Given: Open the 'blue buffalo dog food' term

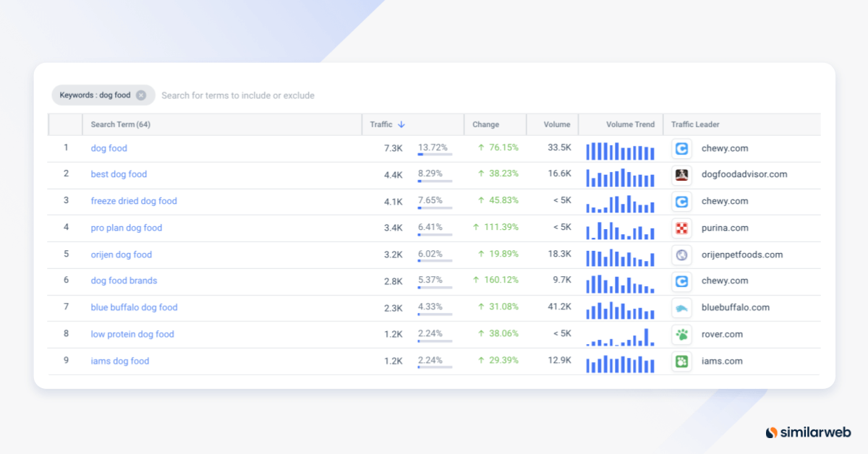Looking at the screenshot, I should [134, 307].
